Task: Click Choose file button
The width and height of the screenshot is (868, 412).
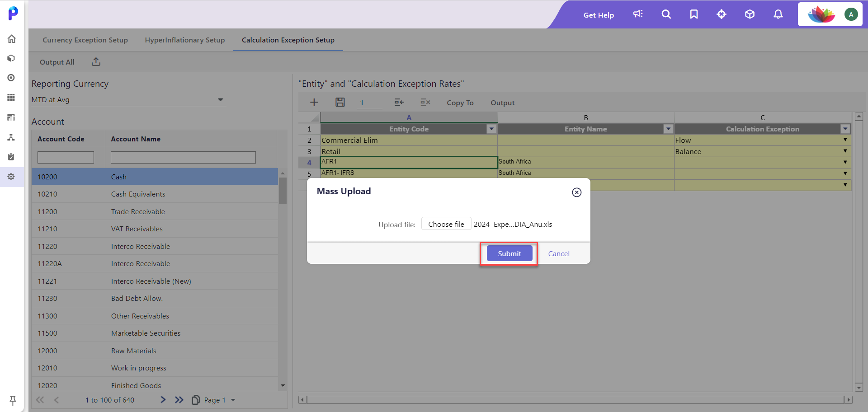Action: pyautogui.click(x=446, y=224)
